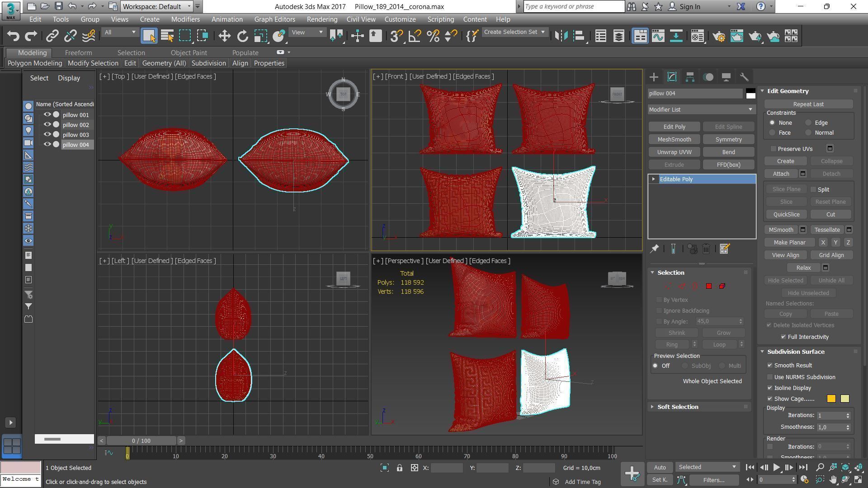The image size is (868, 488).
Task: Open the View coordinate system dropdown
Action: (x=307, y=32)
